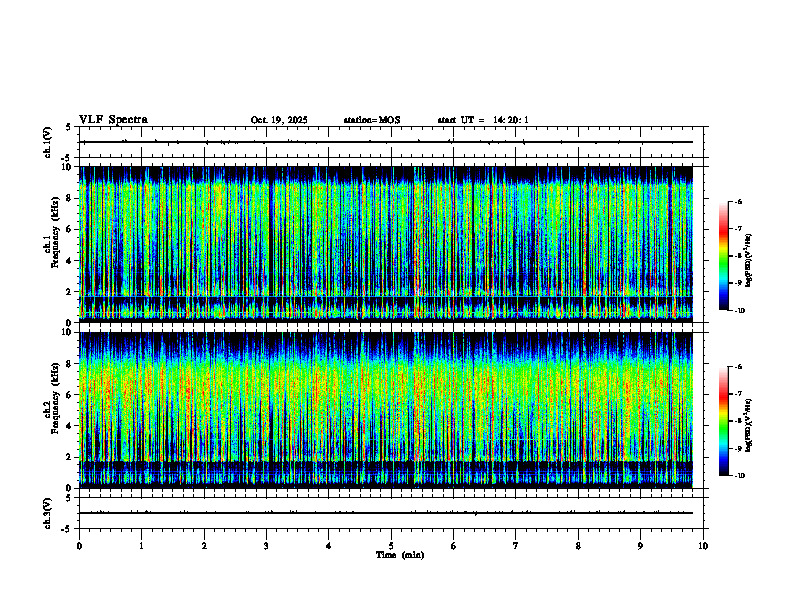
Task: Click the "7" tick on the time axis
Action: pos(516,546)
